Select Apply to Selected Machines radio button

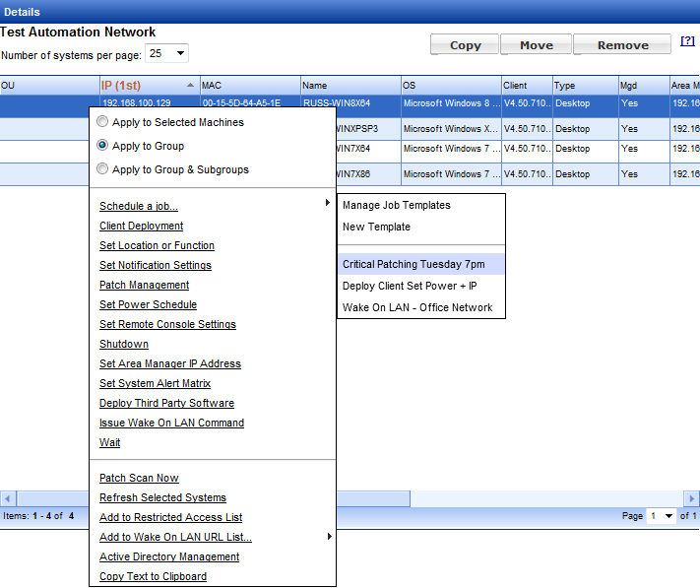(102, 123)
